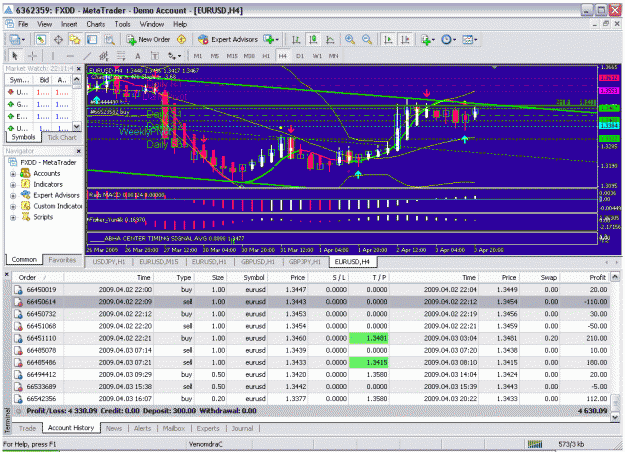625x452 pixels.
Task: Open the USDJPY,H1 chart tab
Action: 109,261
